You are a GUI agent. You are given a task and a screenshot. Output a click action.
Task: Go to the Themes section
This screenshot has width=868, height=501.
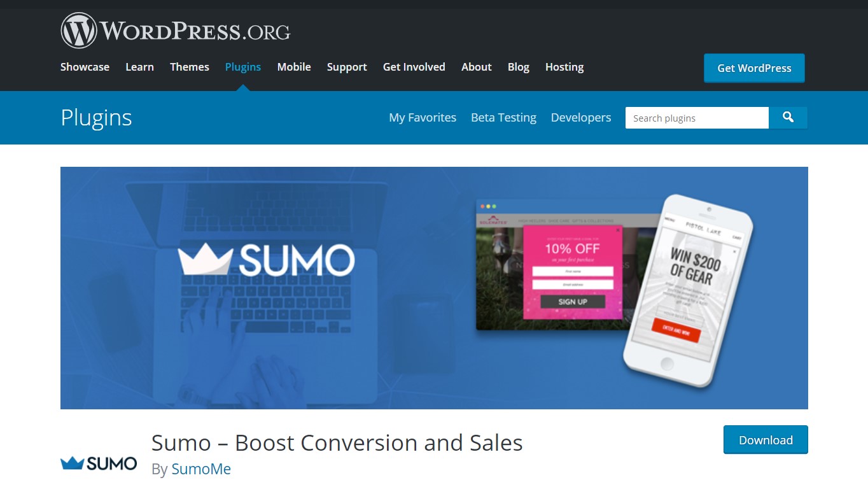190,67
